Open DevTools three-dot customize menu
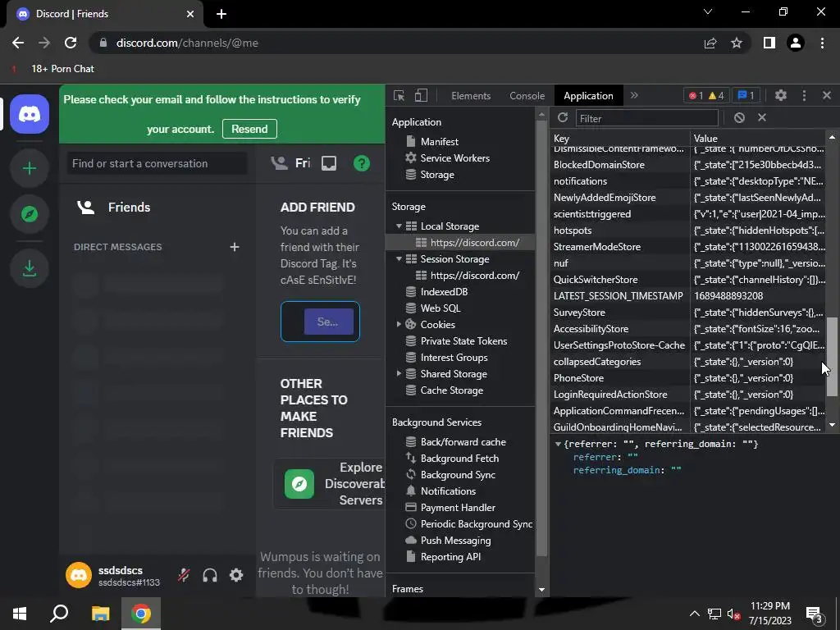Screen dimensions: 840x630 pos(804,95)
